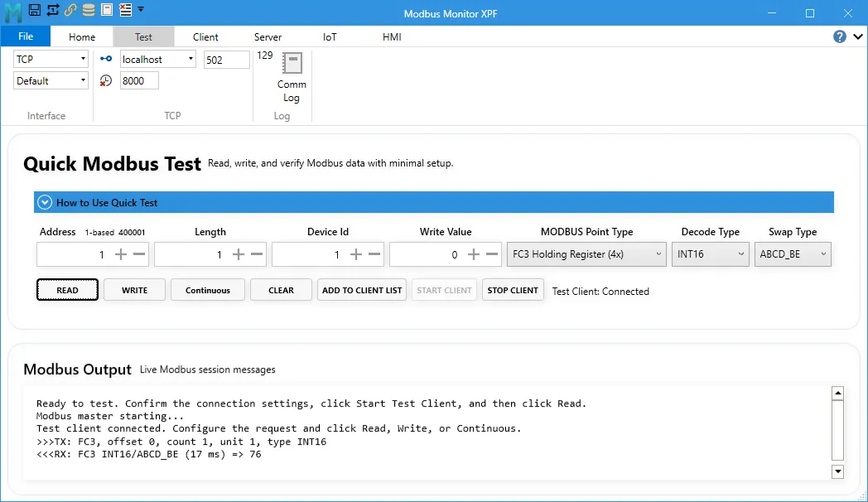Click the '>>>TX: FC3, offset 0' log line
Image resolution: width=868 pixels, height=502 pixels.
click(181, 442)
